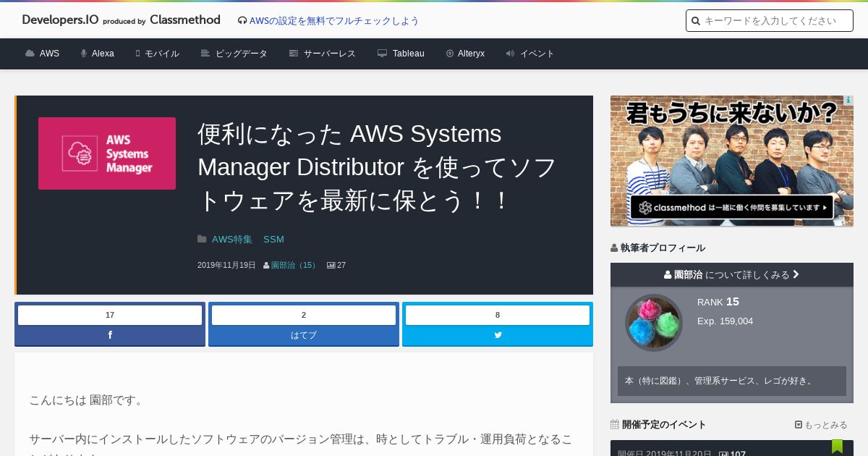The image size is (868, 456).
Task: Click the 執筆者プロフィール heading
Action: (663, 248)
